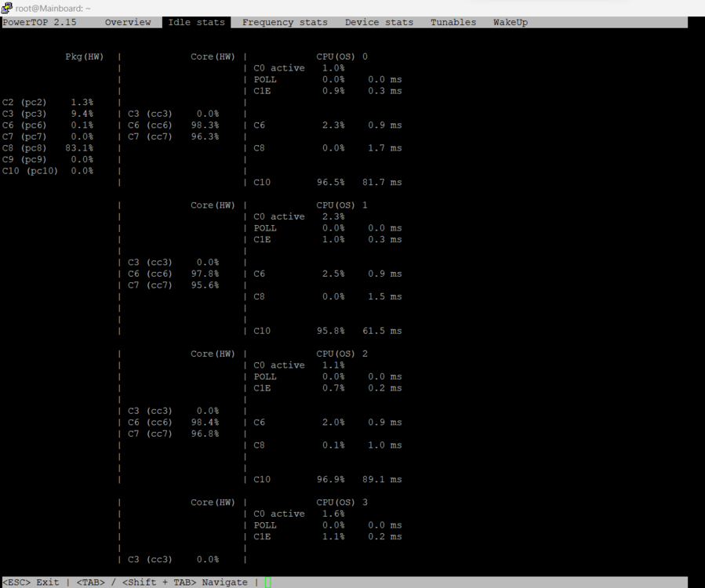Switch to the Overview tab
The height and width of the screenshot is (588, 705).
point(128,23)
